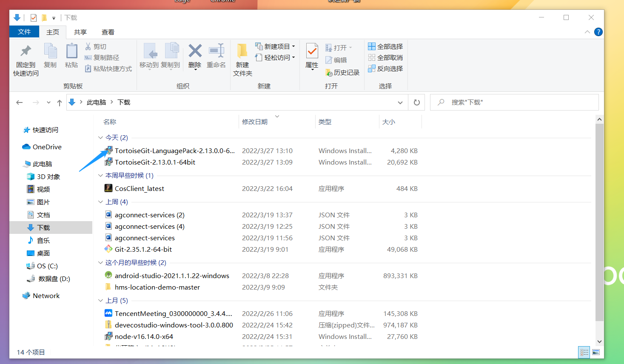Open the 打开 dropdown in the ribbon
Screen dimensions: 624x364
pos(339,48)
